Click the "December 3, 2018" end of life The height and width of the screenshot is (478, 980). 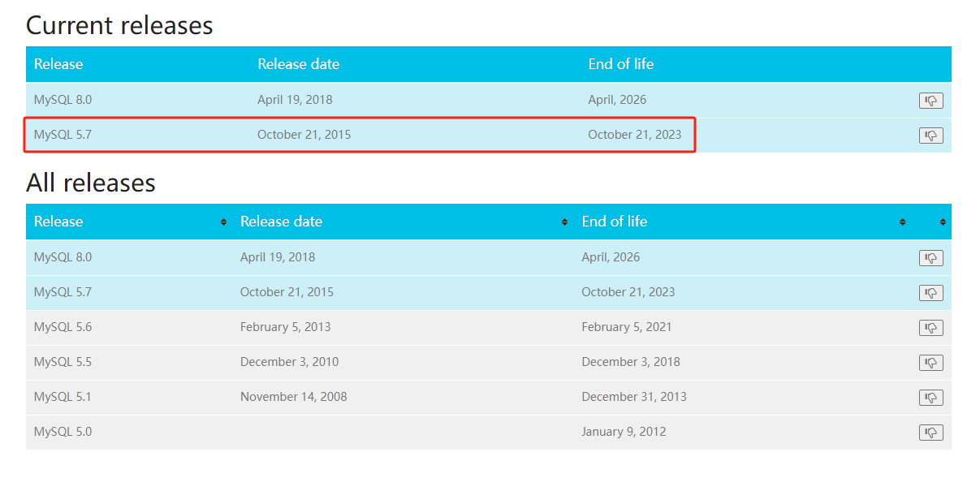(631, 362)
